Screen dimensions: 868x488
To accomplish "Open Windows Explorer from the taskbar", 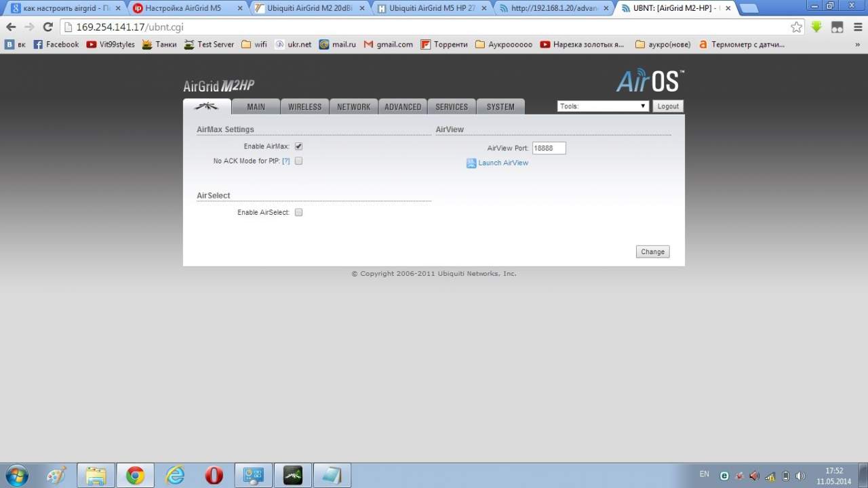I will [x=96, y=475].
